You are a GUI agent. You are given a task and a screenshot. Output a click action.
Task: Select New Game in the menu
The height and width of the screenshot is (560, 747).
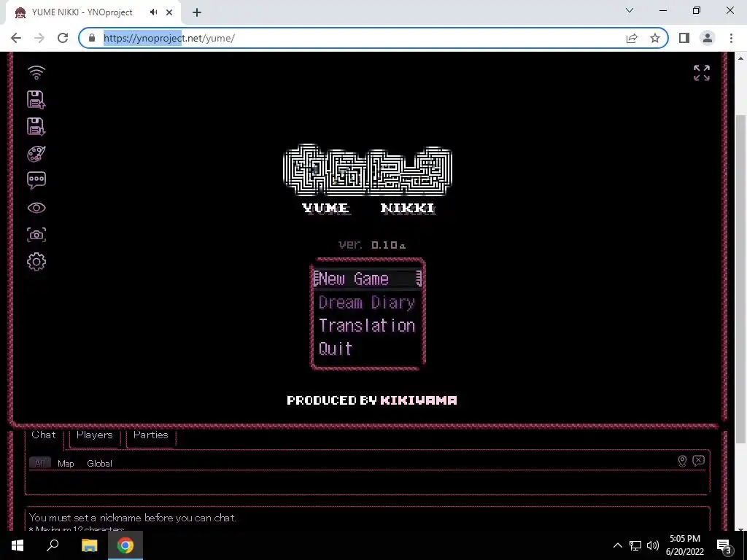368,279
